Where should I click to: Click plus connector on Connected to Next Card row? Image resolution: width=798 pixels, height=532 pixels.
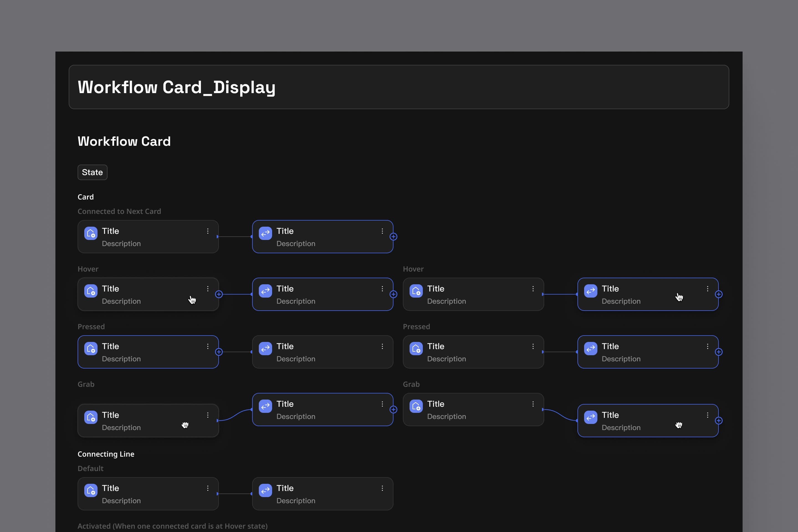pos(393,237)
